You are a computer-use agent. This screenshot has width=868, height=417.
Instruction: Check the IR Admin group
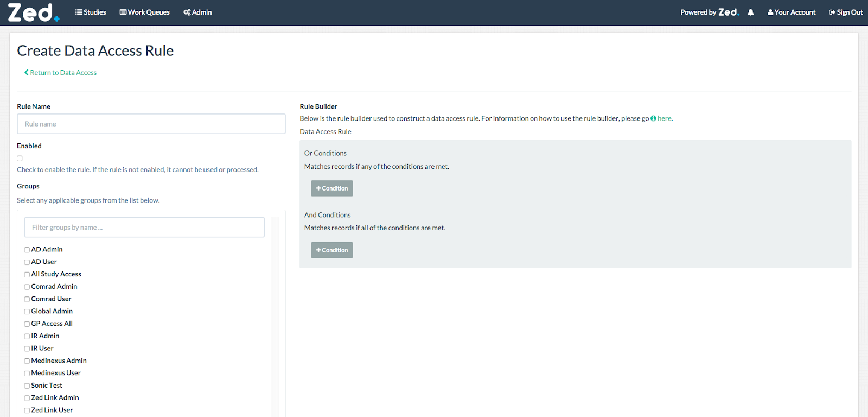[x=27, y=337]
